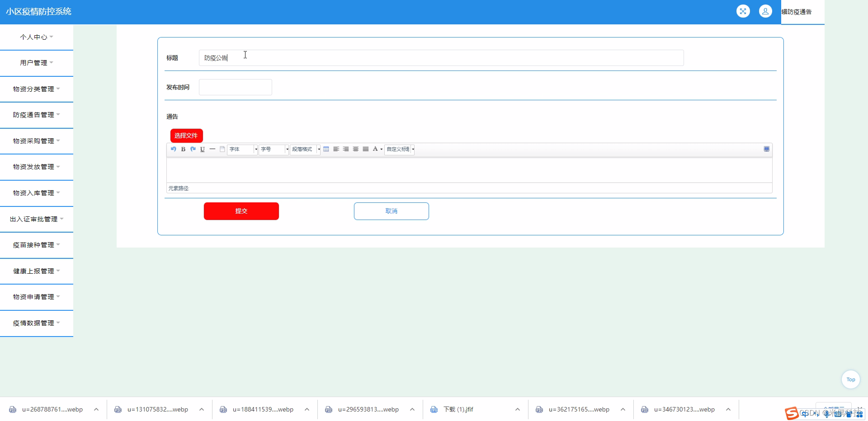
Task: Expand the 物资发放管理 sidebar menu
Action: tap(37, 167)
